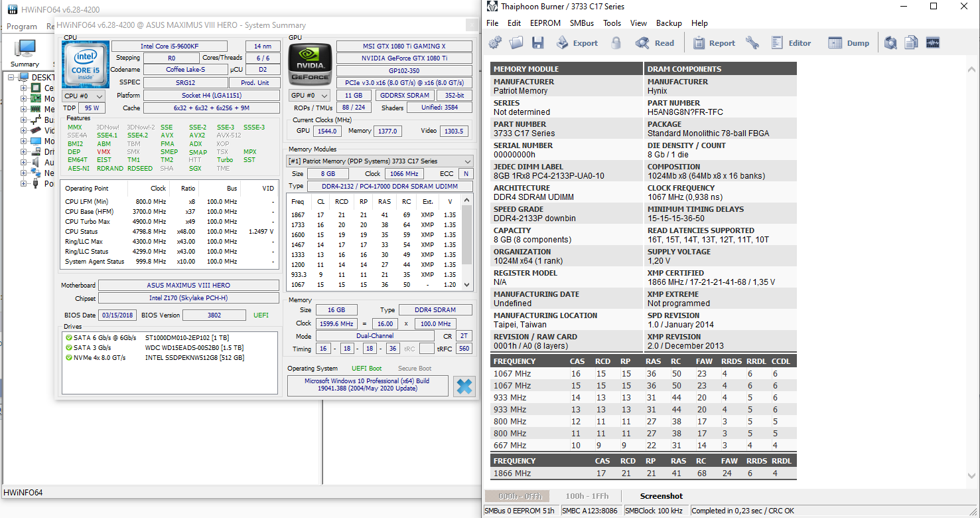980x518 pixels.
Task: Expand the Audio tree node
Action: pos(24,163)
